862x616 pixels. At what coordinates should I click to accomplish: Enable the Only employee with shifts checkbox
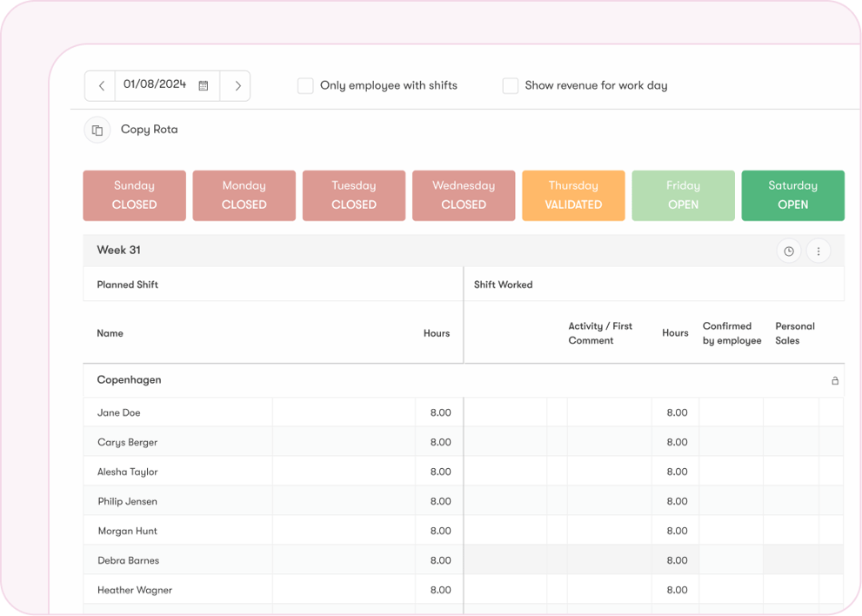(x=305, y=85)
